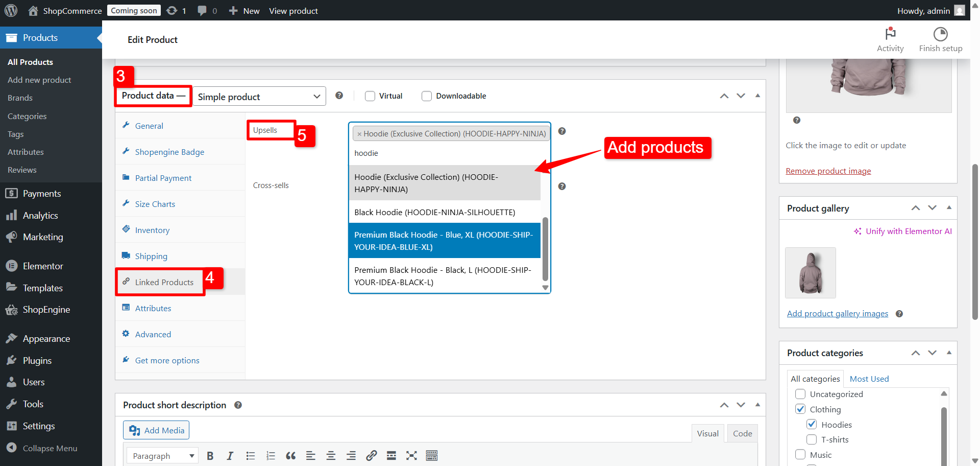
Task: Click the Upsells help tooltip icon
Action: 562,131
